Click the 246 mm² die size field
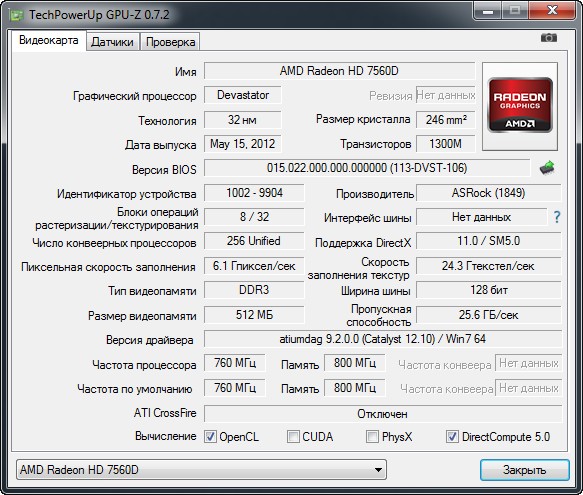This screenshot has height=495, width=583. click(x=445, y=120)
